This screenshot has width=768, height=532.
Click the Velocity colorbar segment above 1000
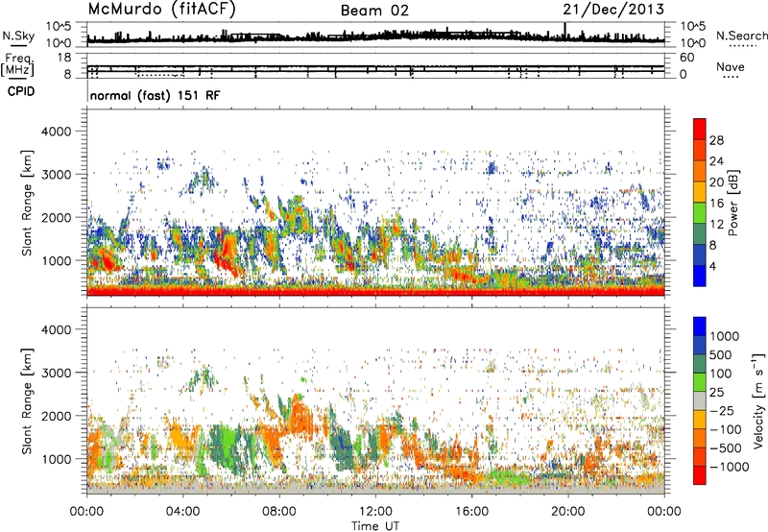tap(700, 326)
